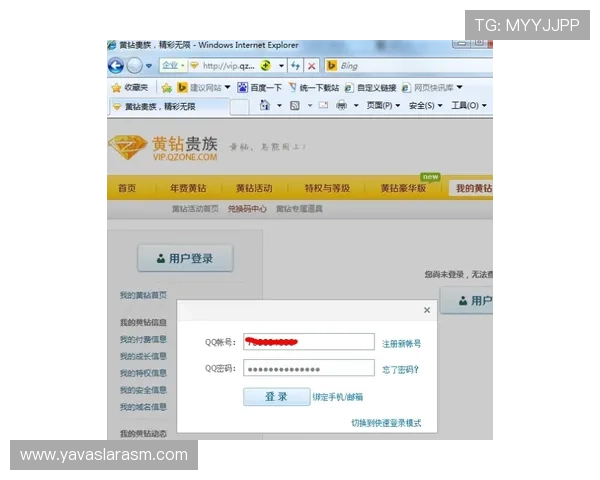Click the RSS feeds toolbar icon
This screenshot has width=600, height=480.
pyautogui.click(x=295, y=105)
